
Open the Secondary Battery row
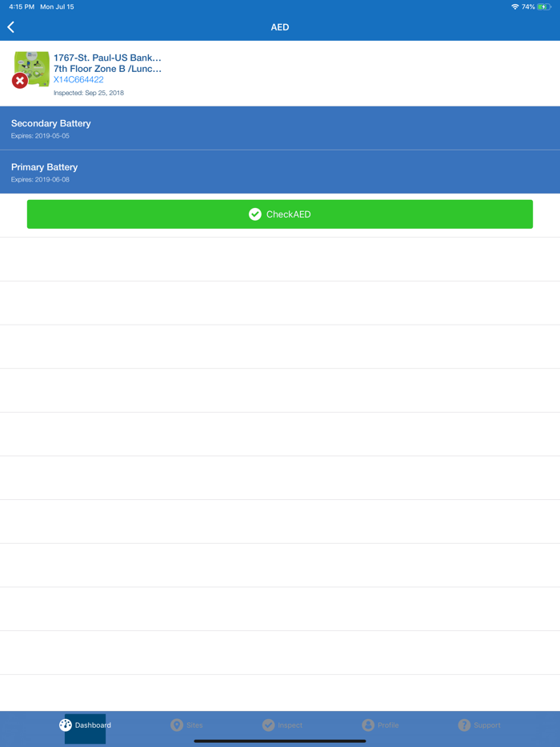click(280, 128)
